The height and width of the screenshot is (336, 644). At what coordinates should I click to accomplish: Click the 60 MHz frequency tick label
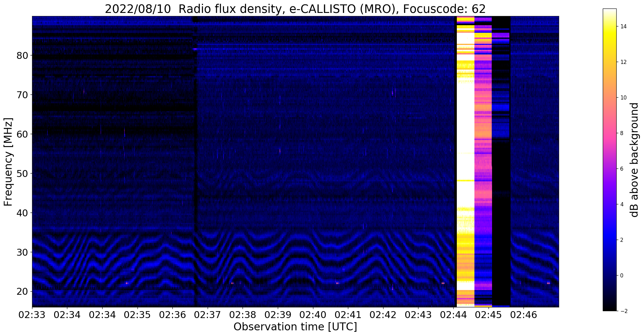point(22,134)
